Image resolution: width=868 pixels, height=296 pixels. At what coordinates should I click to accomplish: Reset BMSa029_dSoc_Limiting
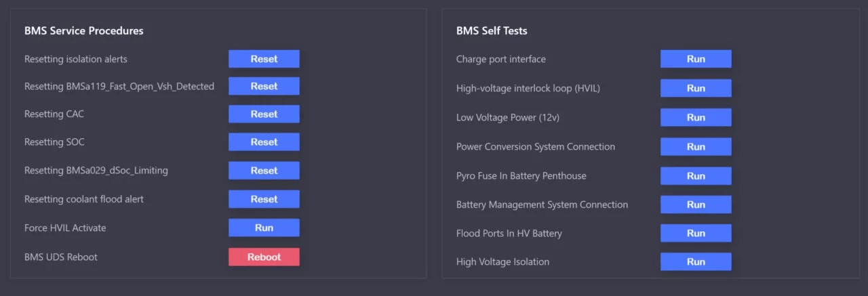click(264, 171)
